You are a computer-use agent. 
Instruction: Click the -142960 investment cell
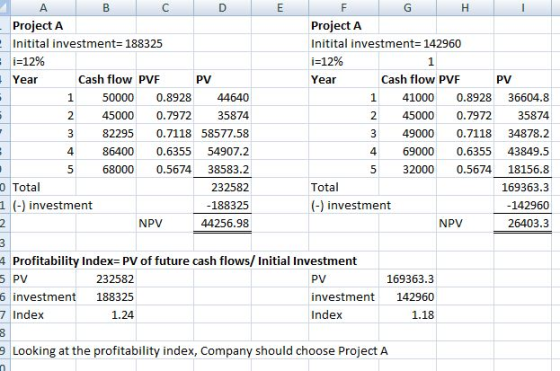click(528, 205)
